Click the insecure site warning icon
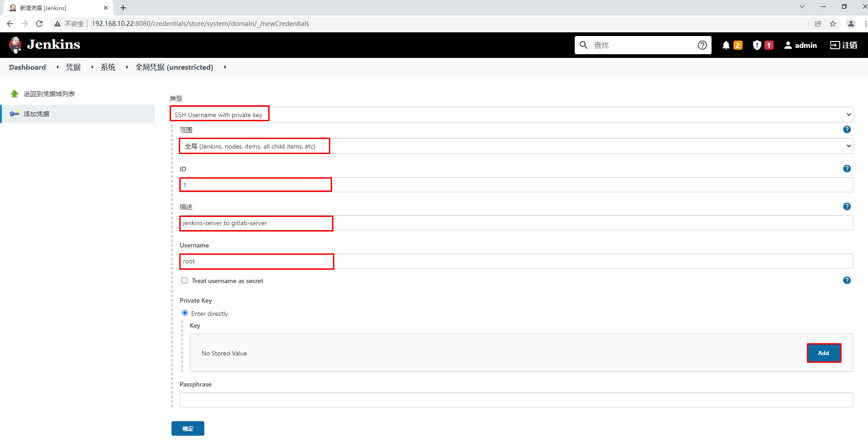 (x=57, y=24)
